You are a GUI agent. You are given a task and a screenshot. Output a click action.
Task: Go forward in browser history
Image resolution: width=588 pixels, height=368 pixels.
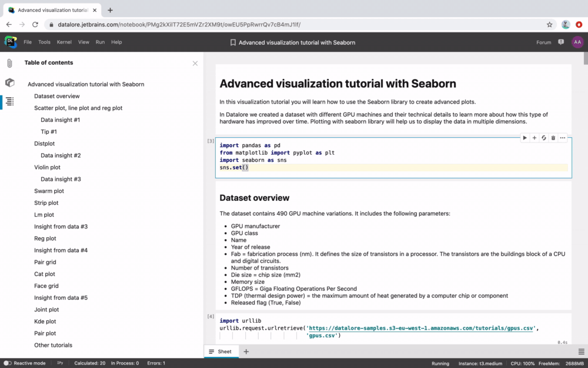coord(22,24)
